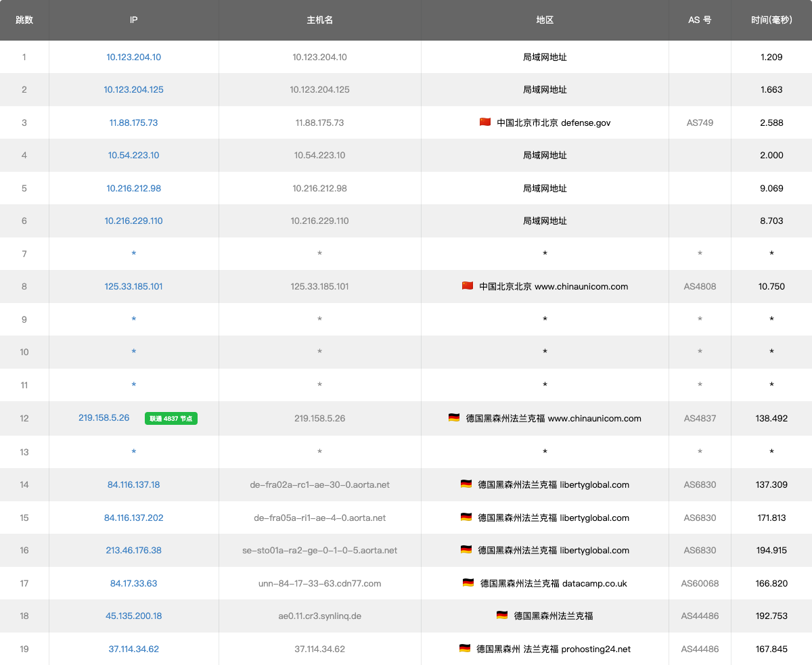Click the AS 号 column header

[700, 20]
